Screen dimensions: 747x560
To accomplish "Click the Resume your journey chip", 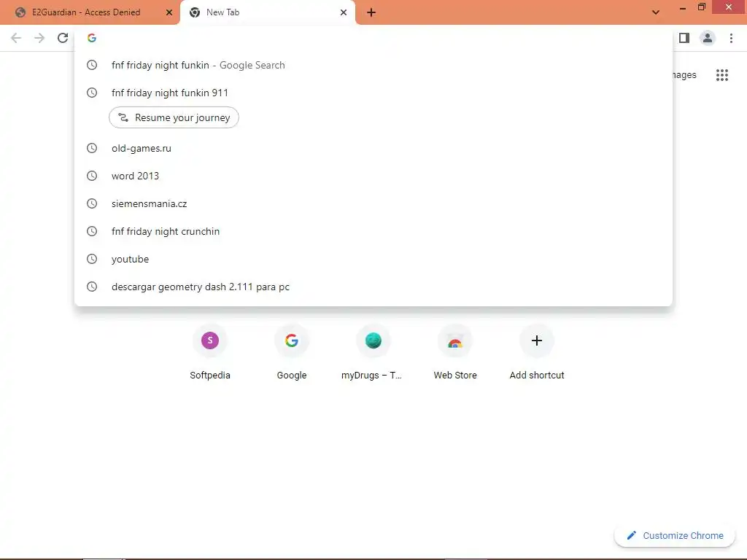I will (174, 117).
